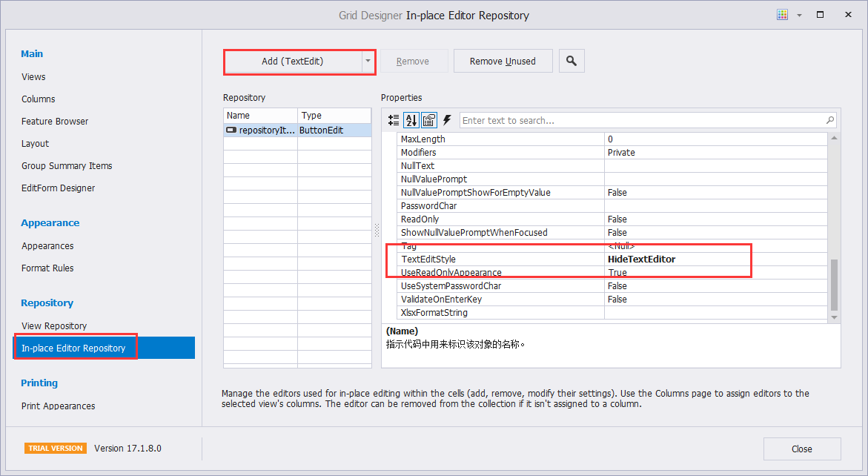Select the ValidateOnEnterKey False value
Viewport: 868px width, 476px height.
(617, 300)
